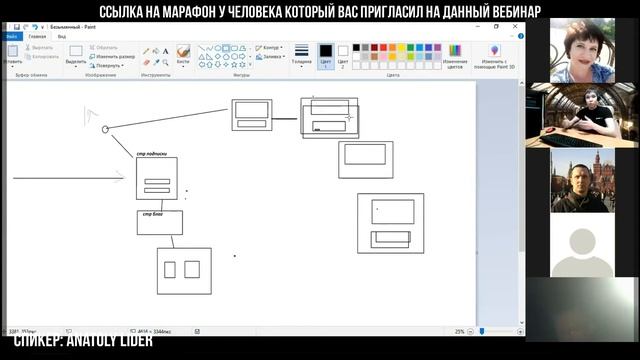The width and height of the screenshot is (640, 360).
Task: Open the Select tool dropdown arrow
Action: [76, 66]
